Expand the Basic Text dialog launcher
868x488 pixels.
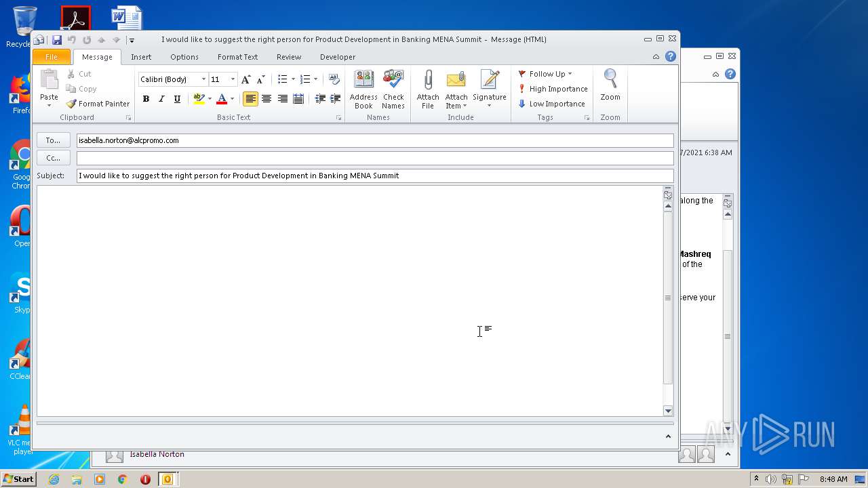pyautogui.click(x=339, y=118)
